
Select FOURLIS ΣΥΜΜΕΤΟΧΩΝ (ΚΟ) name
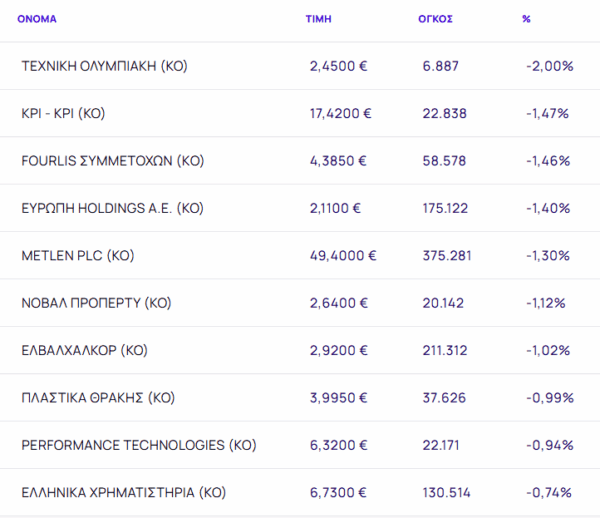pos(113,161)
